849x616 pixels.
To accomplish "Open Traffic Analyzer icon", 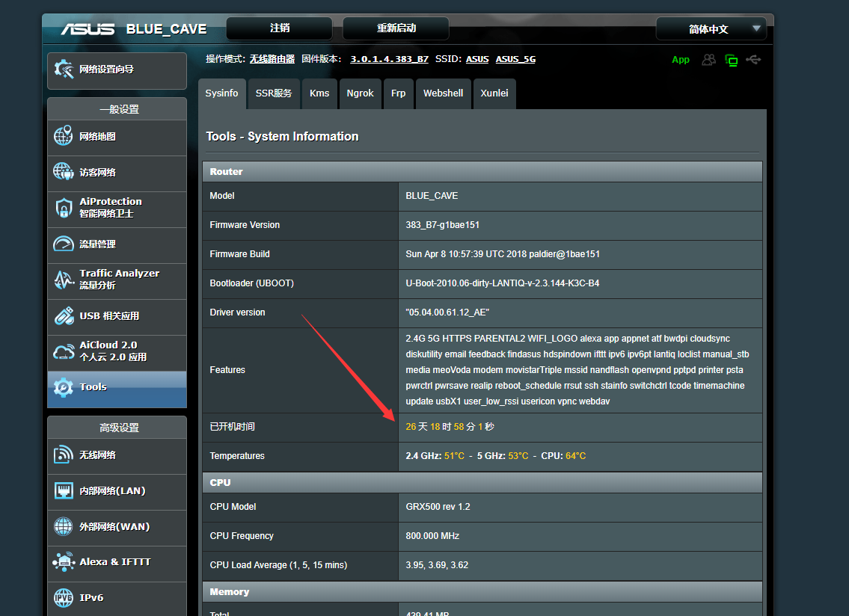I will (64, 280).
